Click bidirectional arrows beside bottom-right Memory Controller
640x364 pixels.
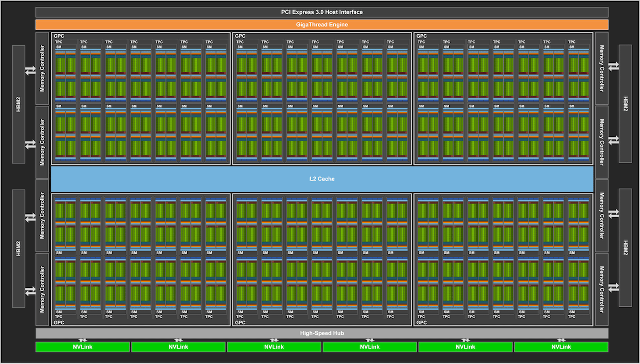pyautogui.click(x=614, y=287)
